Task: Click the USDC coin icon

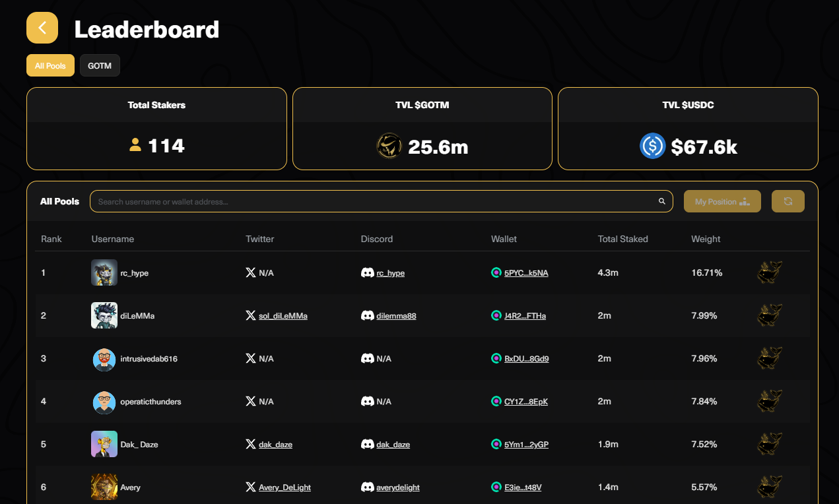Action: point(652,146)
